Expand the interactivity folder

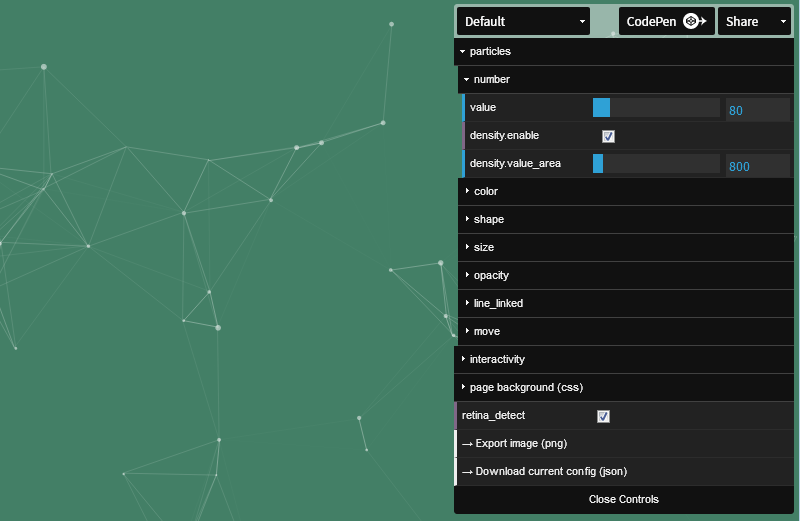click(623, 360)
